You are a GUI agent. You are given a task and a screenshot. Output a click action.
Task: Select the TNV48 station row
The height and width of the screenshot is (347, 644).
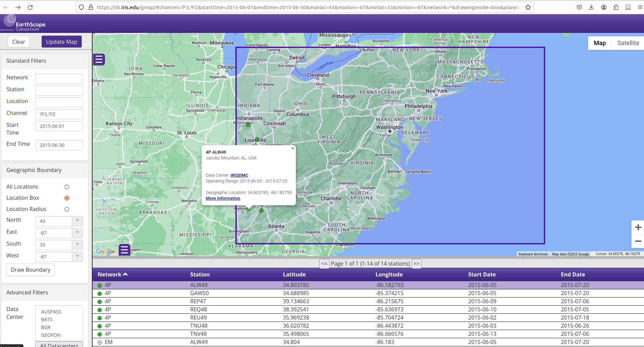(368, 334)
